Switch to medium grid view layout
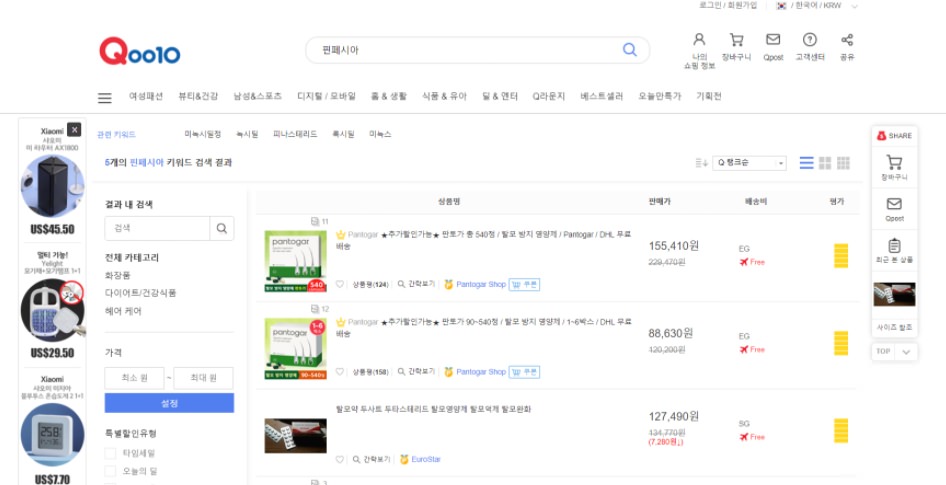The height and width of the screenshot is (485, 946). point(825,163)
